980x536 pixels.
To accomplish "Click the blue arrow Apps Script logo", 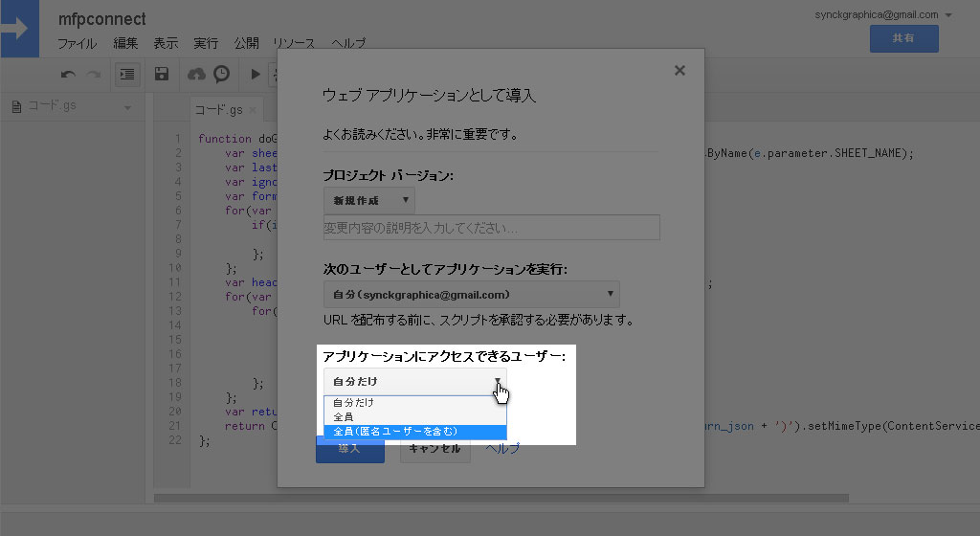I will coord(19,29).
